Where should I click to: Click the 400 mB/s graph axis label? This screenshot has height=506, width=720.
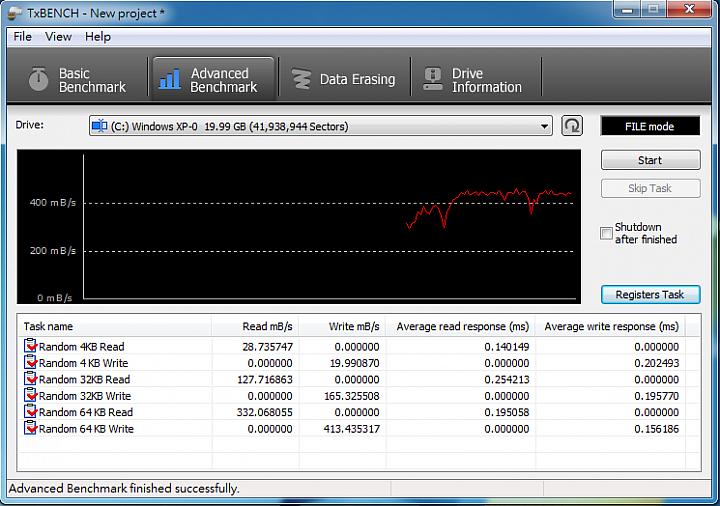[x=53, y=202]
